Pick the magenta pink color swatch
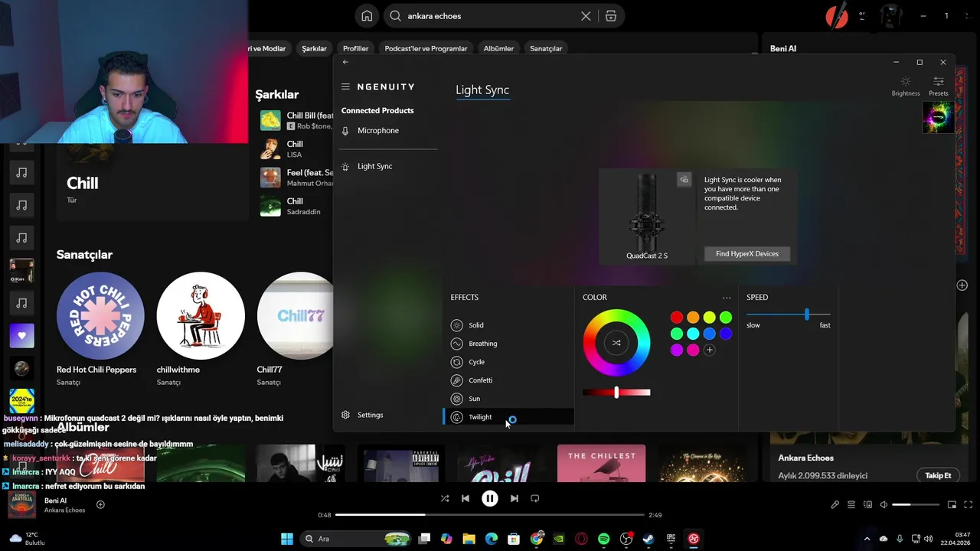 [693, 350]
